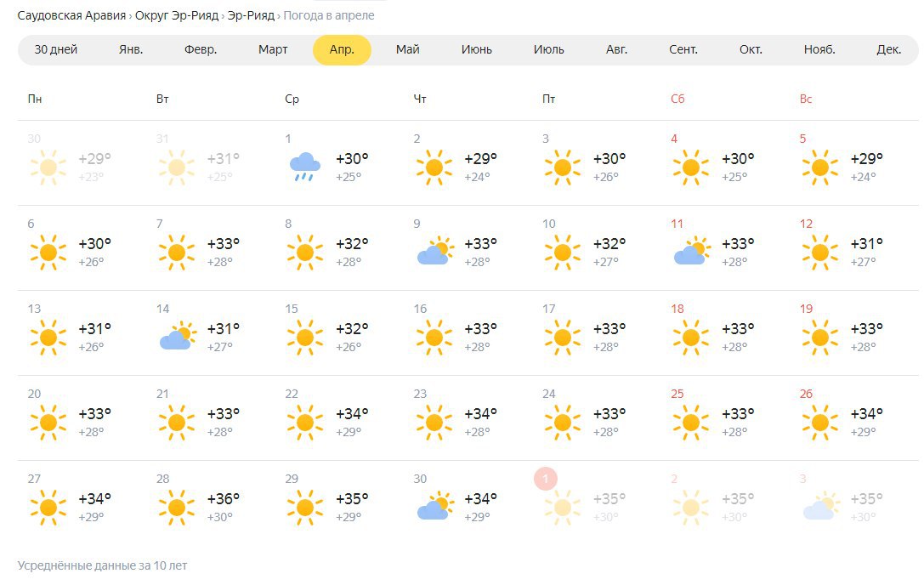Select the April 16 +33° temperature cell

pos(481,328)
